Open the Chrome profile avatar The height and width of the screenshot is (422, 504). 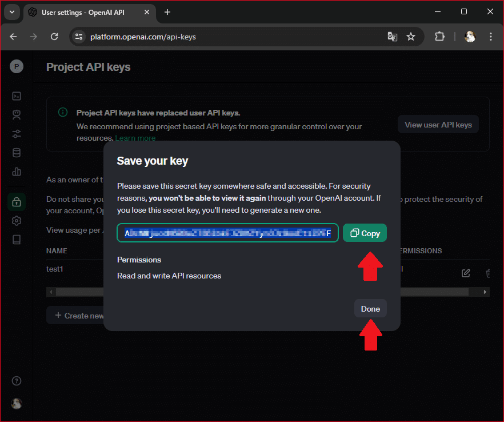(470, 37)
